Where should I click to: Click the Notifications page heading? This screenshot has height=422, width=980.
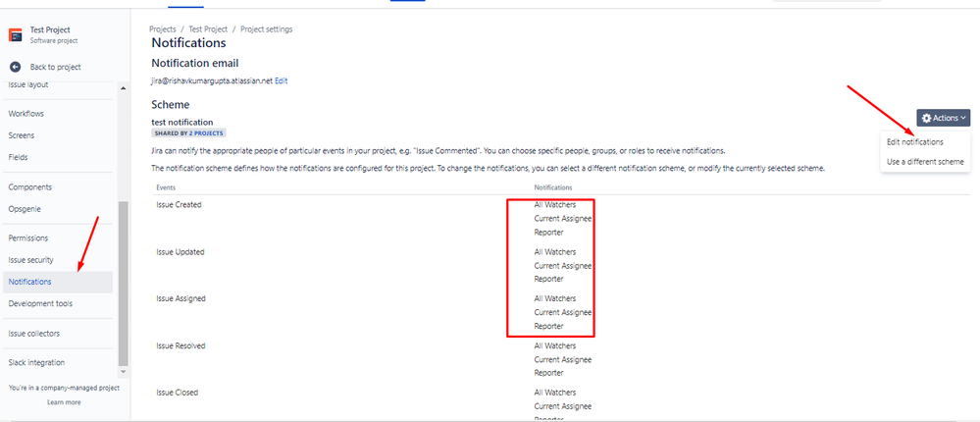tap(188, 43)
